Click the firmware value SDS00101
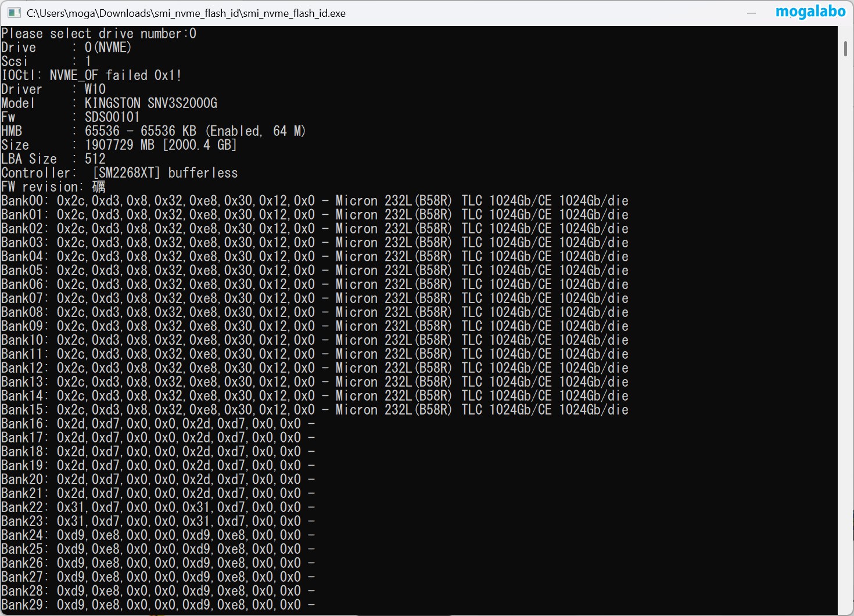The height and width of the screenshot is (616, 854). 112,117
